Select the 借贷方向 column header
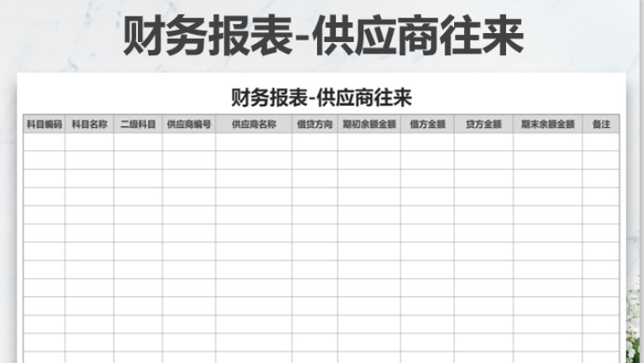Viewport: 644px width, 363px height. coord(315,124)
